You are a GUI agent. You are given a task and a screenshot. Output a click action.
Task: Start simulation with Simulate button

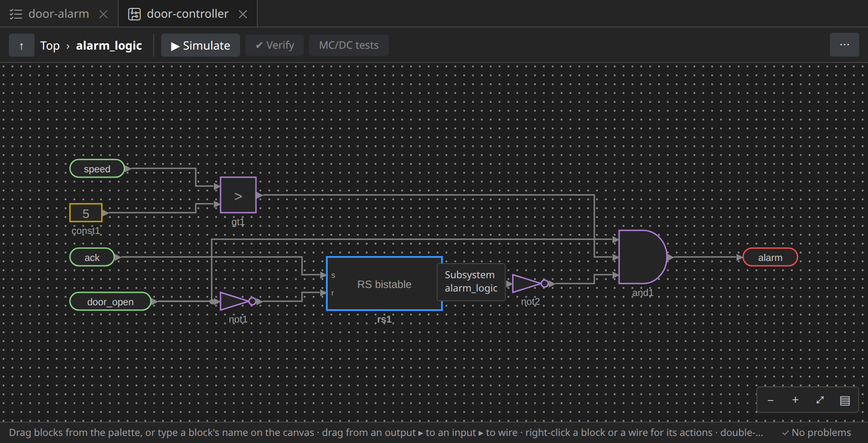point(200,45)
